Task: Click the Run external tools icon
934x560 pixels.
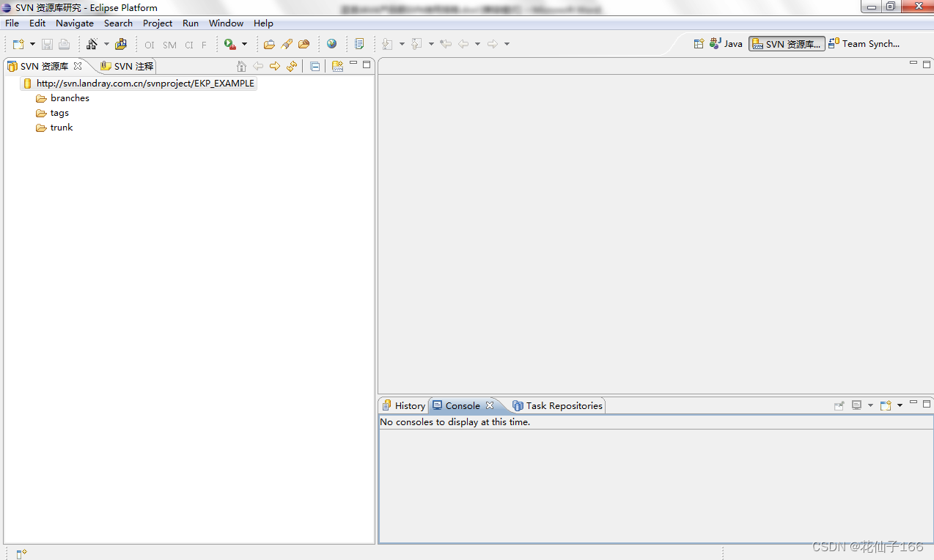Action: pyautogui.click(x=230, y=44)
